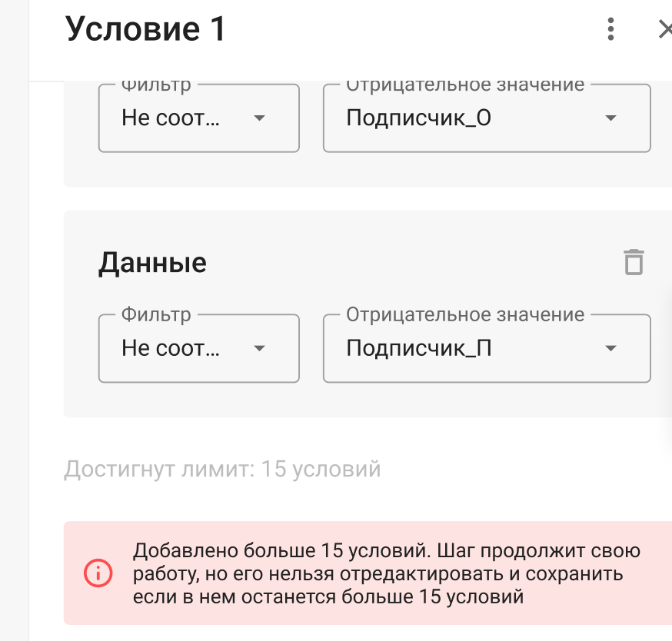
Task: Click the disabled 'Достигнут лимит: 15 условий' text
Action: coord(222,469)
